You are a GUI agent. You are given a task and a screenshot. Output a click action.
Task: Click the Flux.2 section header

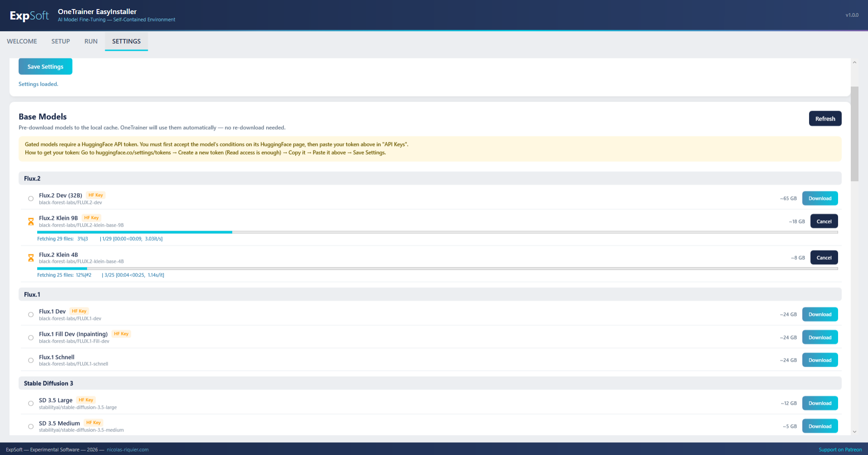coord(430,178)
